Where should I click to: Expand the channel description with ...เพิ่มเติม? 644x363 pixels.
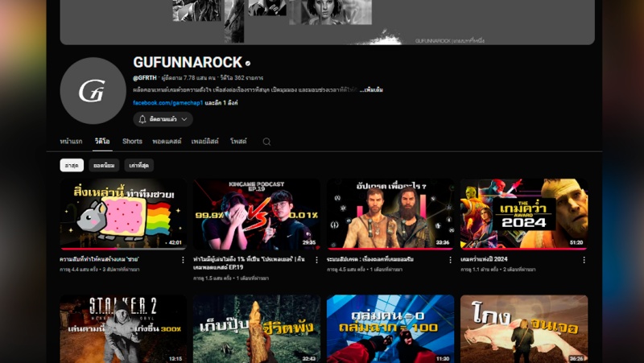point(371,90)
